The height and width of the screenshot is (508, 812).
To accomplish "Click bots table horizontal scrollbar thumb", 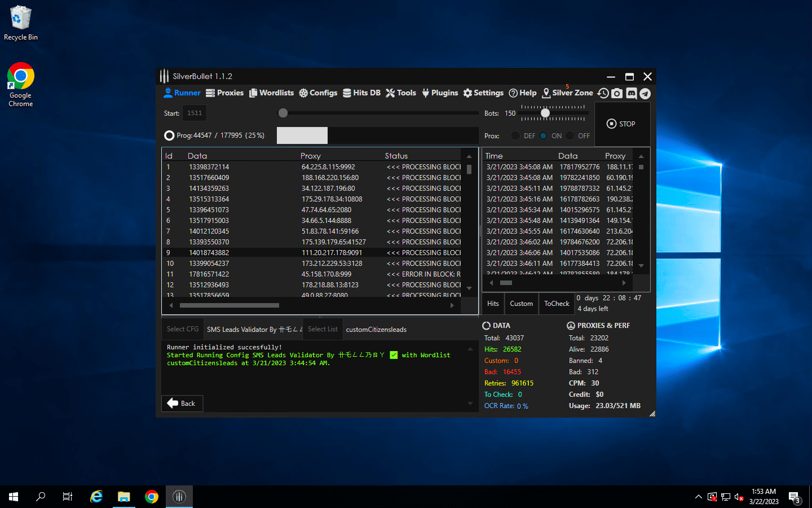I will [229, 305].
